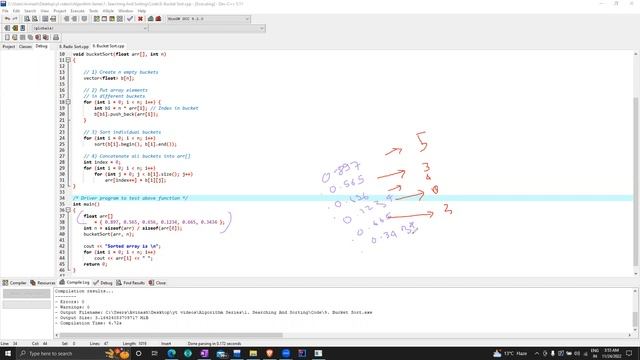This screenshot has width=640, height=360.
Task: Collapse main function fold at line 36
Action: pyautogui.click(x=68, y=210)
